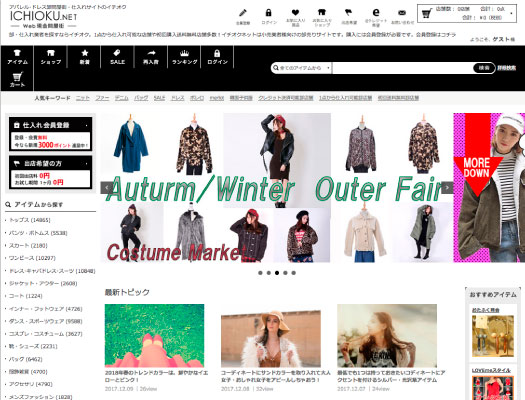Screen dimensions: 525x400
Task: Open SALE with tag icon in black navigation bar
Action: (x=118, y=57)
